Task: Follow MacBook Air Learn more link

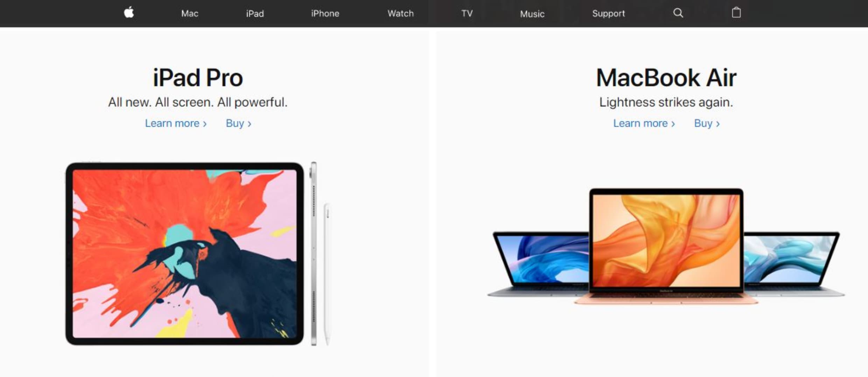Action: click(x=644, y=123)
